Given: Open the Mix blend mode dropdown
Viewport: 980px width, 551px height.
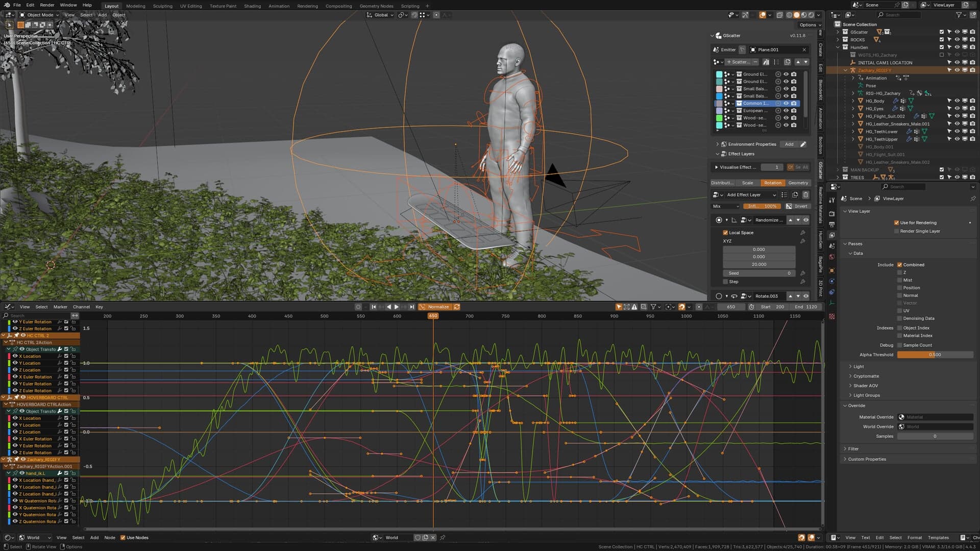Looking at the screenshot, I should pyautogui.click(x=725, y=206).
